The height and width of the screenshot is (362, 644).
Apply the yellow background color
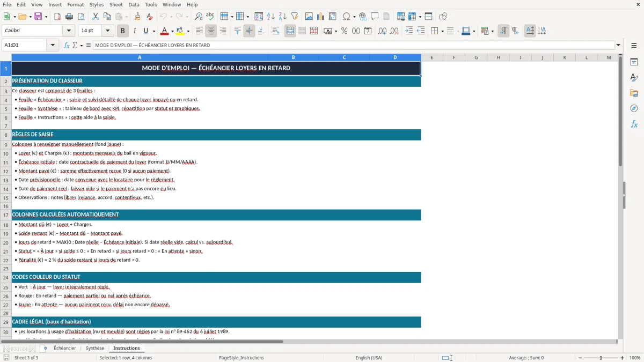180,31
